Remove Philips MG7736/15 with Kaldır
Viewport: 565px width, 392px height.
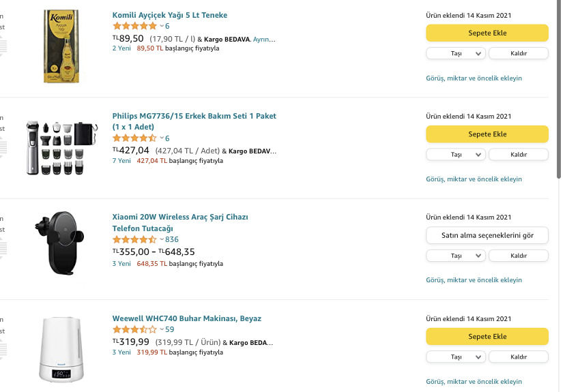519,155
